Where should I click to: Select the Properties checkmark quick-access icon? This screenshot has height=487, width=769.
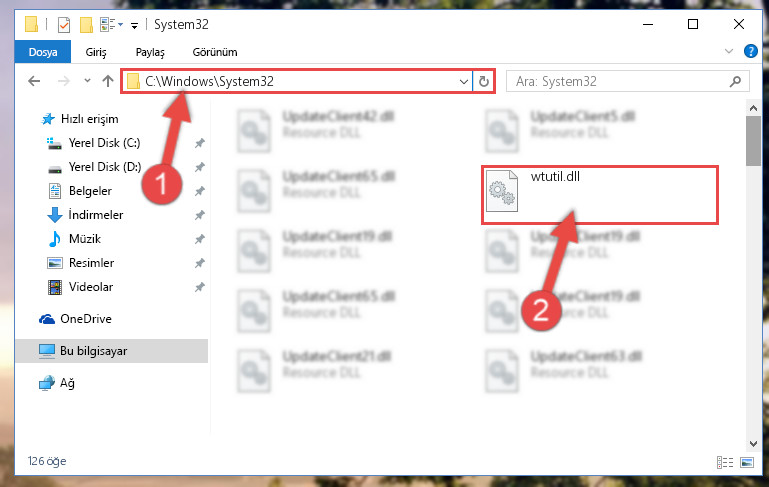point(64,25)
